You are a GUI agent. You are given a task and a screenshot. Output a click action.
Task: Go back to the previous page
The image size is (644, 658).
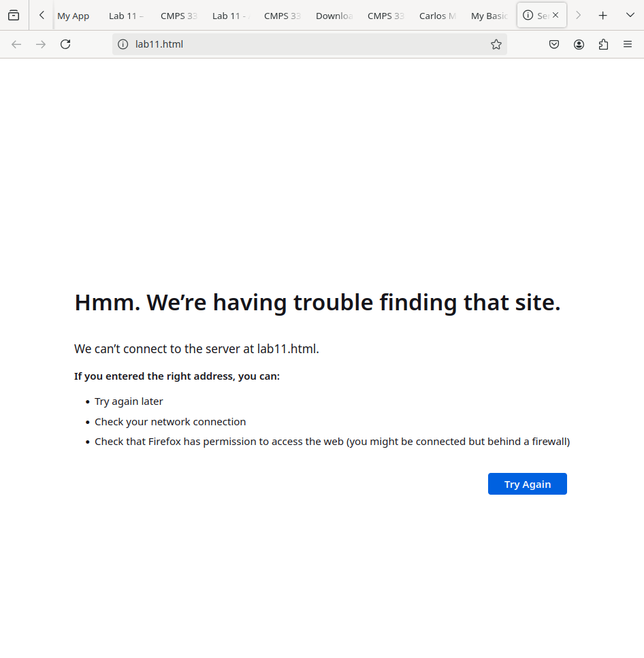point(16,44)
